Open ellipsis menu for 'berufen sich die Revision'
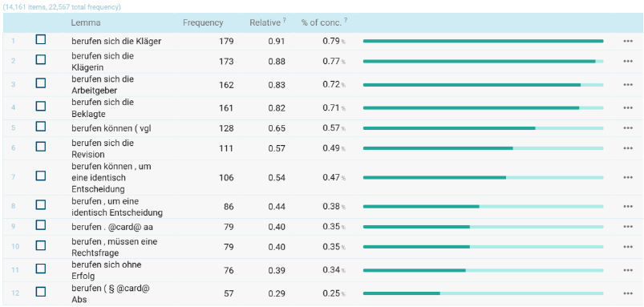 tap(628, 147)
